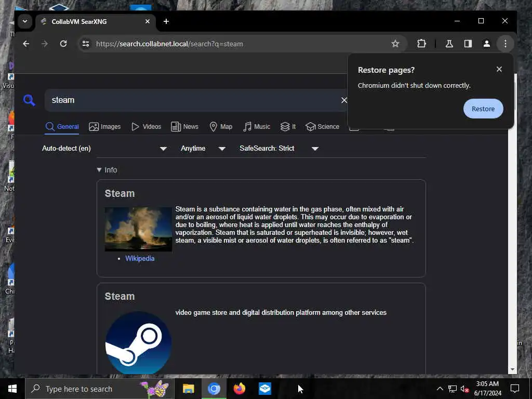Click the taskbar search box

pos(99,389)
